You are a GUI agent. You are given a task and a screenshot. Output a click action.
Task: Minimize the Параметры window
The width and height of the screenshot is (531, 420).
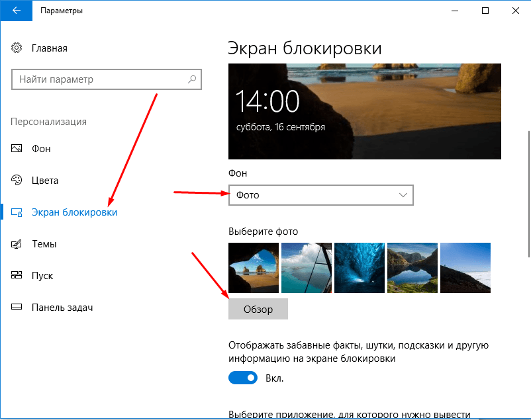[455, 11]
